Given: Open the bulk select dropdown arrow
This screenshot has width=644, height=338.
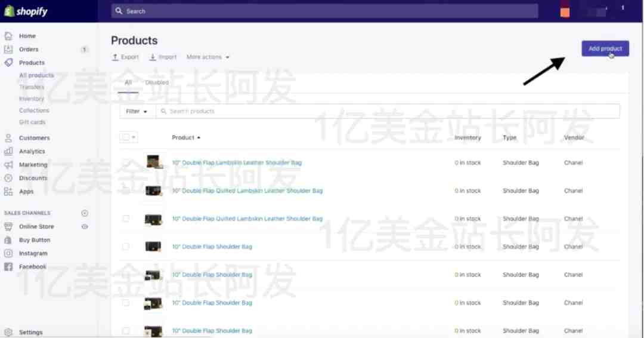Looking at the screenshot, I should (134, 137).
